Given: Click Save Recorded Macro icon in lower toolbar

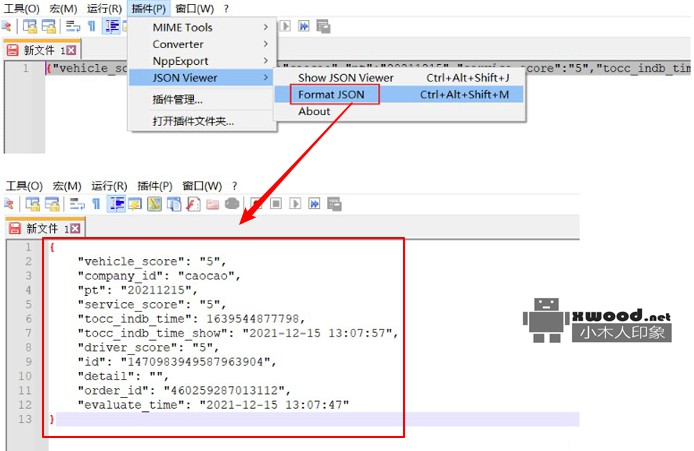Looking at the screenshot, I should (334, 204).
